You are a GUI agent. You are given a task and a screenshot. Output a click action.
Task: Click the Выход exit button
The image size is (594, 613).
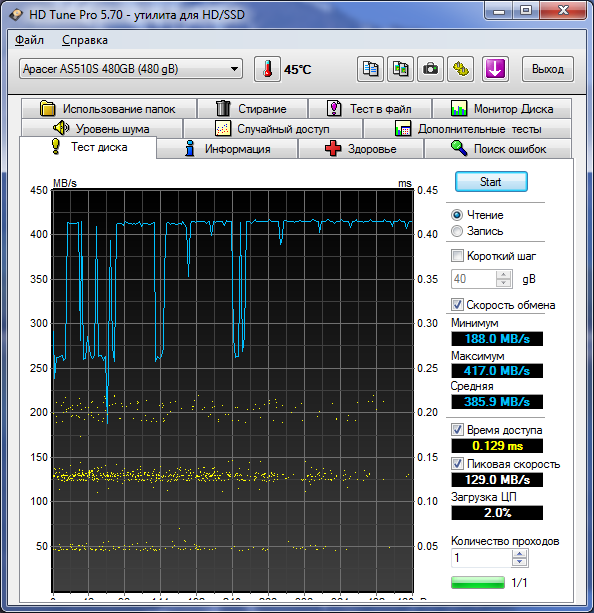(548, 69)
